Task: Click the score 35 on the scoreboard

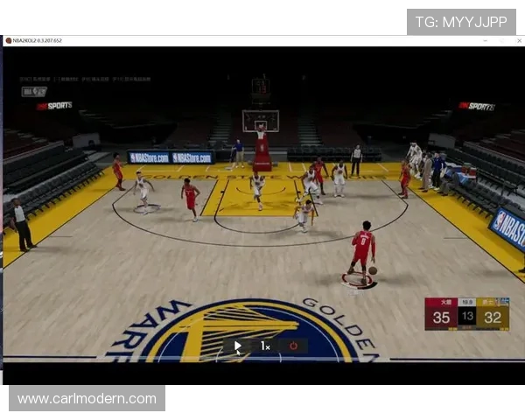Action: point(441,318)
